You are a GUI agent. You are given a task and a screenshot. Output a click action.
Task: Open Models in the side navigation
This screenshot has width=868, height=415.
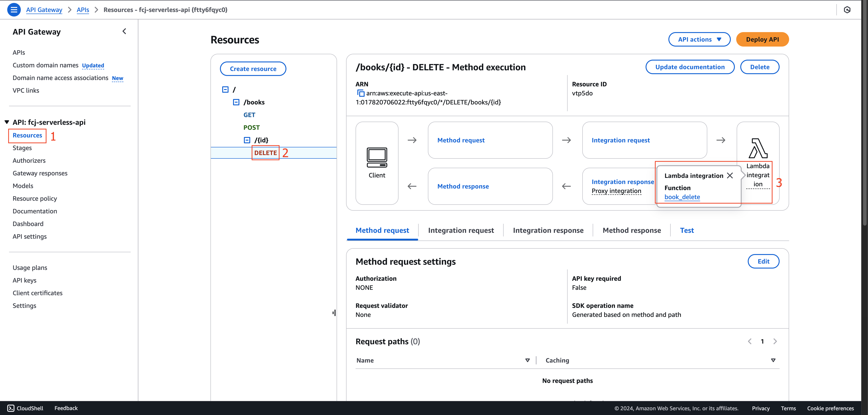click(x=23, y=186)
